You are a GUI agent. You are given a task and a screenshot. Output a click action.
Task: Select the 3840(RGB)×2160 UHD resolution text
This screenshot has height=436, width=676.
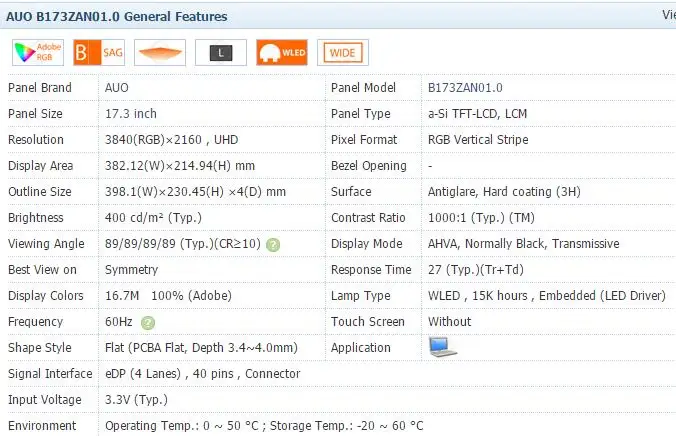(x=172, y=140)
